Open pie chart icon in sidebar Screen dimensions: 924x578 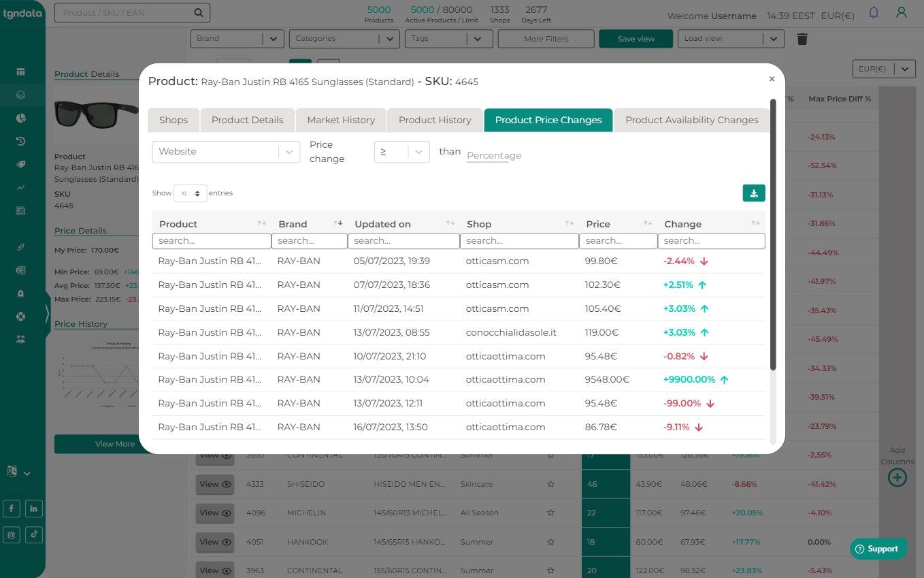point(20,118)
